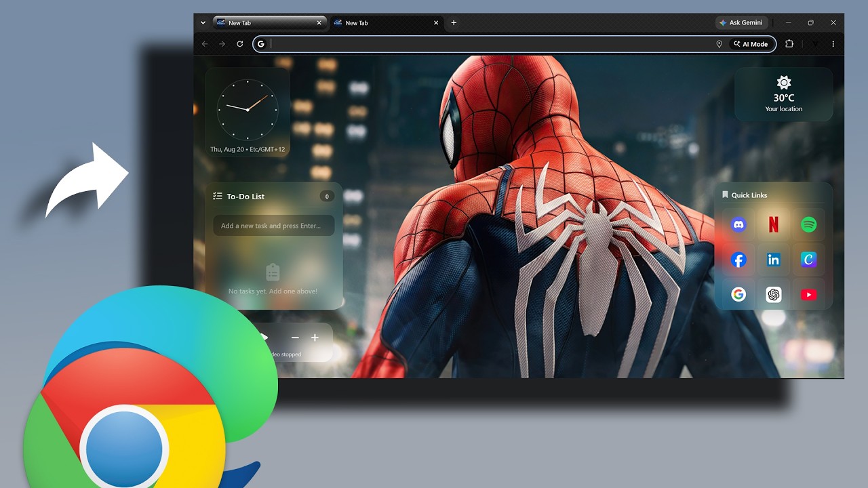
Task: Click the To-Do List heading
Action: (245, 197)
